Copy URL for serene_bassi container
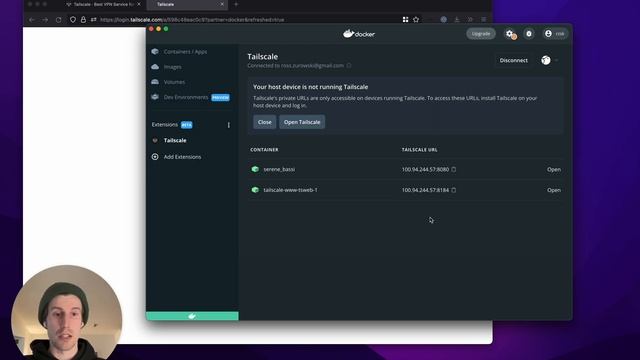The height and width of the screenshot is (360, 640). click(x=453, y=169)
